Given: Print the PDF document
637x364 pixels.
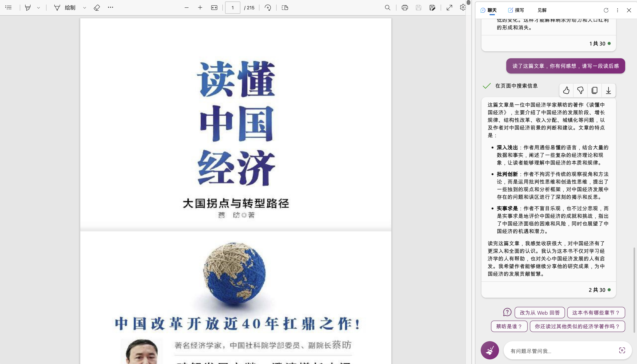Looking at the screenshot, I should click(404, 7).
